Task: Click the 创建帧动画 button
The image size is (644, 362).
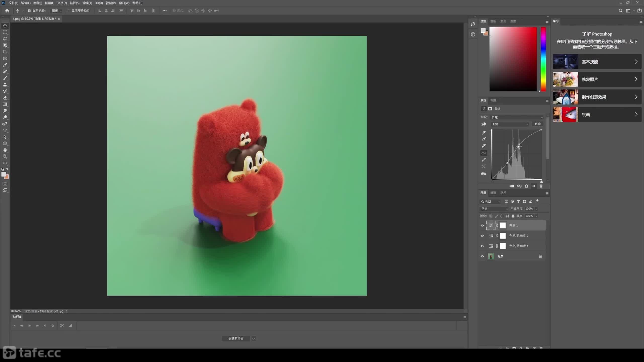Action: click(236, 338)
